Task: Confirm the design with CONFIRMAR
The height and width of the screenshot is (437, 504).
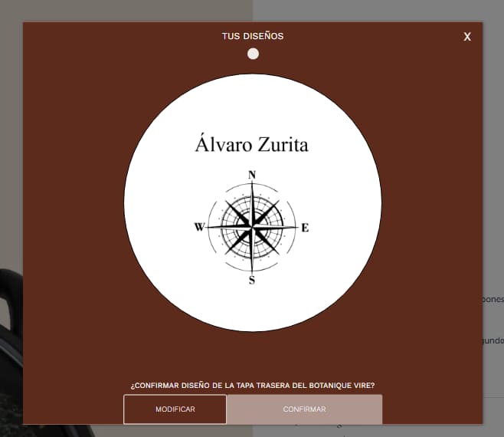Action: coord(304,409)
